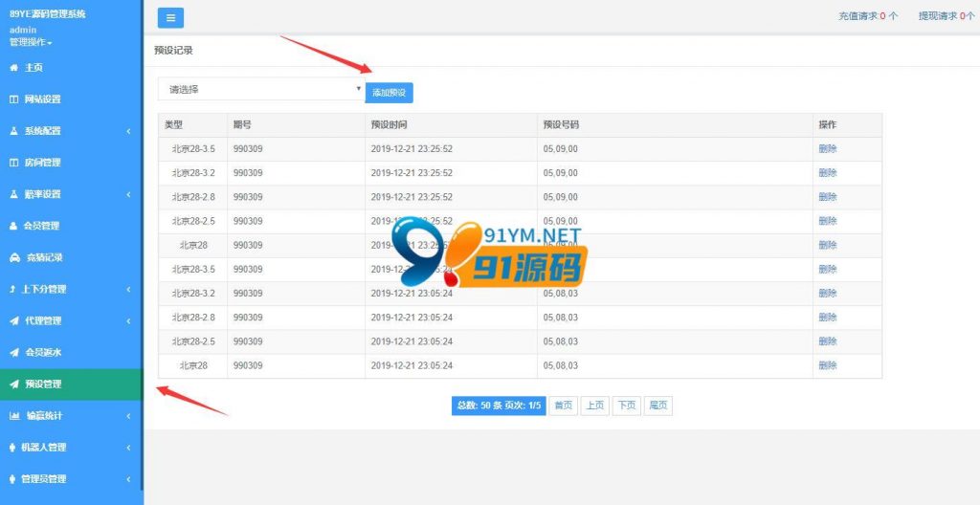This screenshot has height=505, width=980.
Task: Delete 北京28-3.2 preset at 23:05:24
Action: [x=828, y=293]
